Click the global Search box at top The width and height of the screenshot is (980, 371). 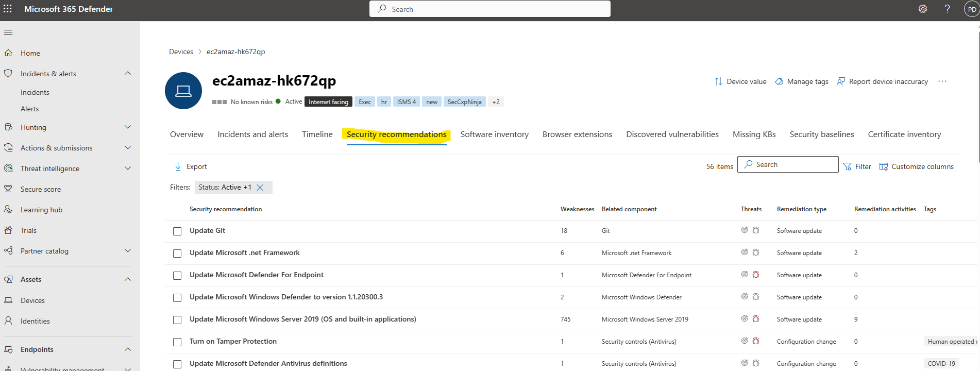coord(490,9)
